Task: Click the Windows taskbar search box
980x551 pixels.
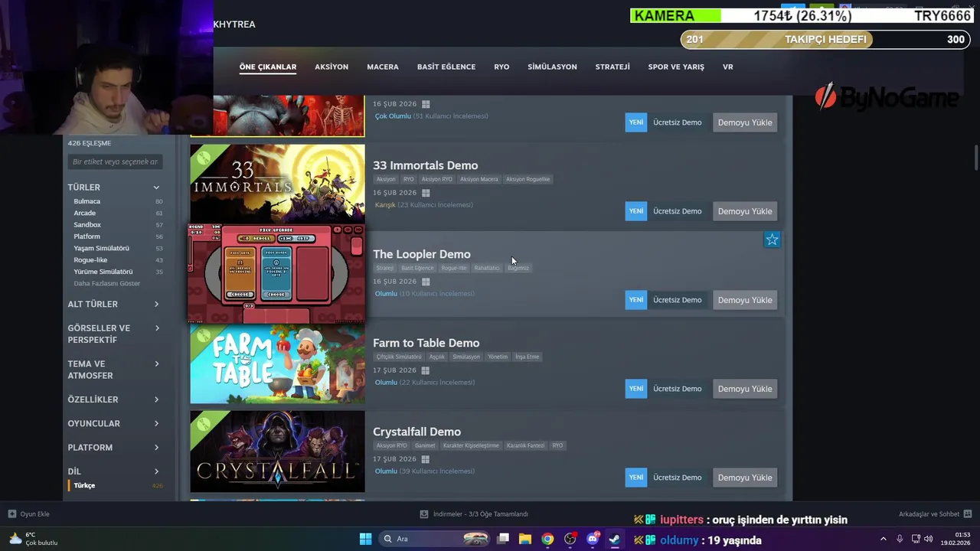Action: coord(435,539)
